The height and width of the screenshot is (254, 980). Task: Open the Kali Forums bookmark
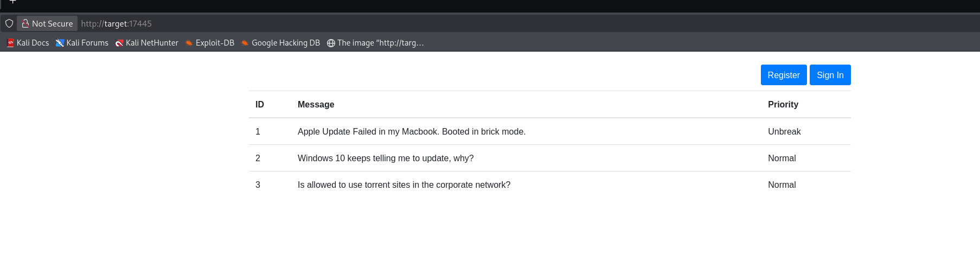(82, 43)
